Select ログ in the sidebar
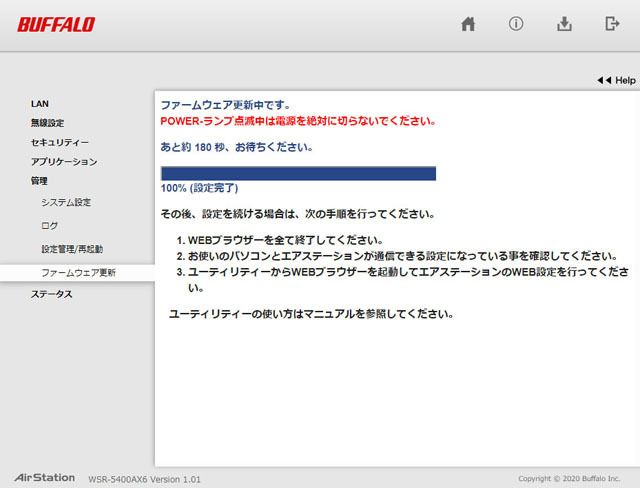Viewport: 640px width, 488px height. coord(50,226)
